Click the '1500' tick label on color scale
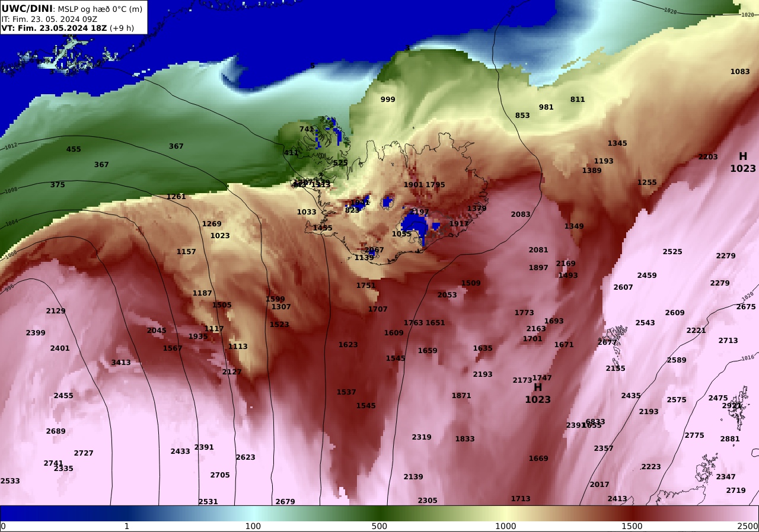Viewport: 759px width, 532px height. (632, 526)
